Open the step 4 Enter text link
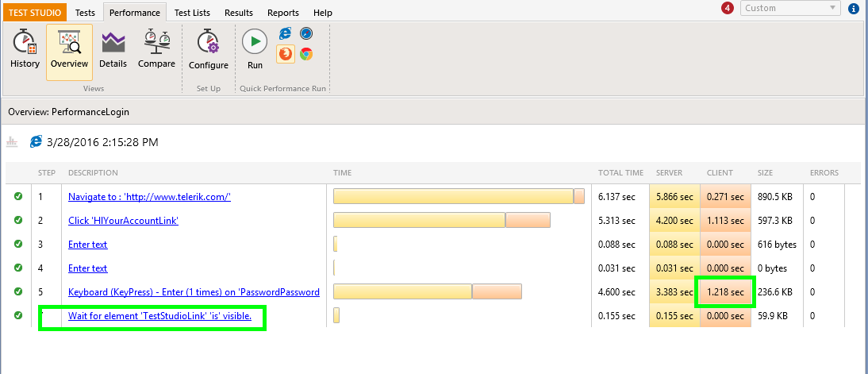This screenshot has width=868, height=374. tap(87, 268)
